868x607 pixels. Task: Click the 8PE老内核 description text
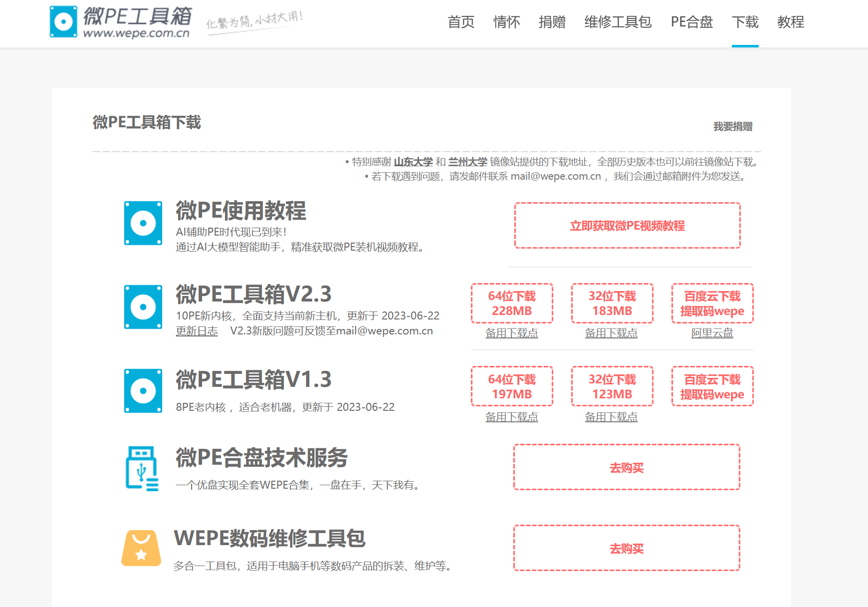click(285, 407)
